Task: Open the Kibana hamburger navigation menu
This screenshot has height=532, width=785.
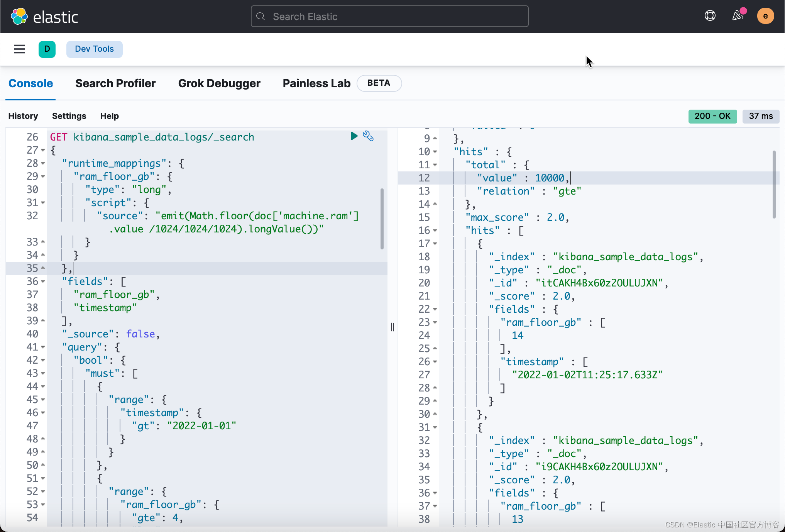Action: [x=19, y=49]
